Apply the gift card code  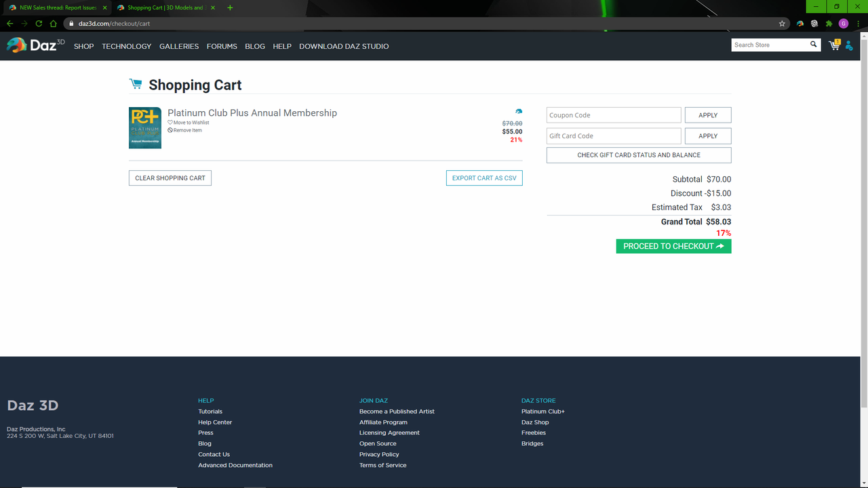point(708,136)
